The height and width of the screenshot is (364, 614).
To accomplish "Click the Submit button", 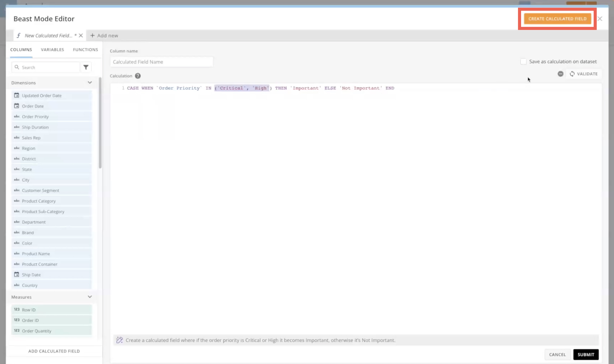I will click(x=586, y=354).
